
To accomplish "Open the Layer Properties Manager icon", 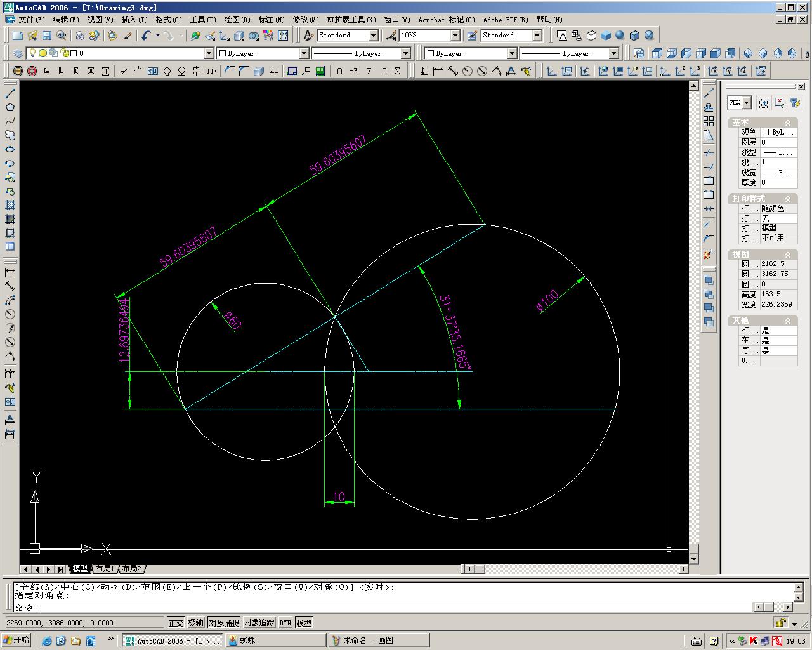I will (x=18, y=53).
